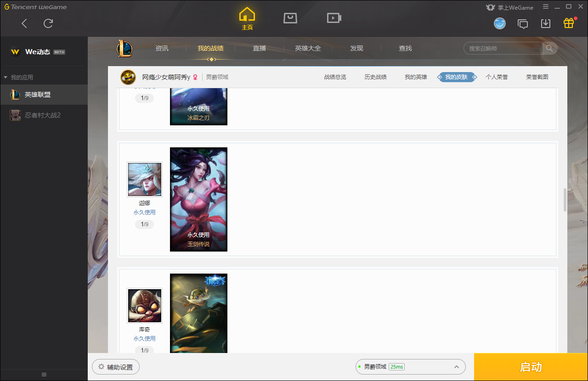This screenshot has width=588, height=381.
Task: Click 永久使用 under 库奇 name
Action: pos(145,339)
